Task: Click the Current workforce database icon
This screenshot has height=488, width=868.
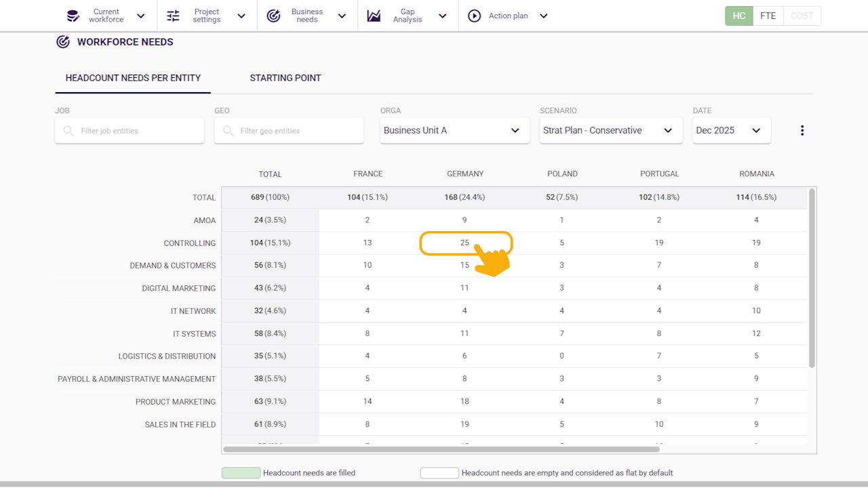Action: [x=73, y=16]
